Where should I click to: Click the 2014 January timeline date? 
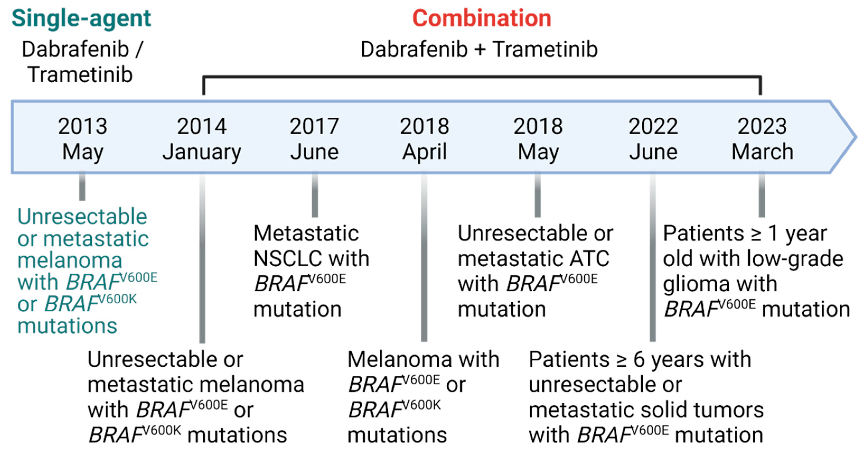[202, 139]
